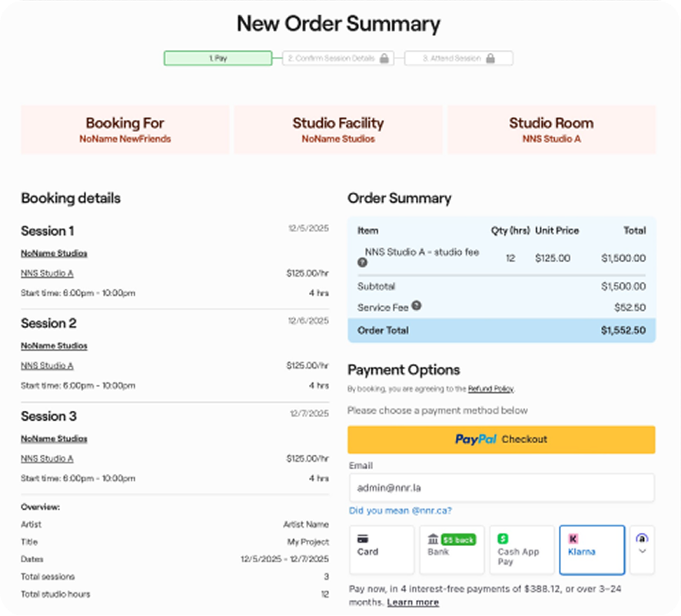Click the green Cash App icon
681x616 pixels.
click(x=503, y=539)
